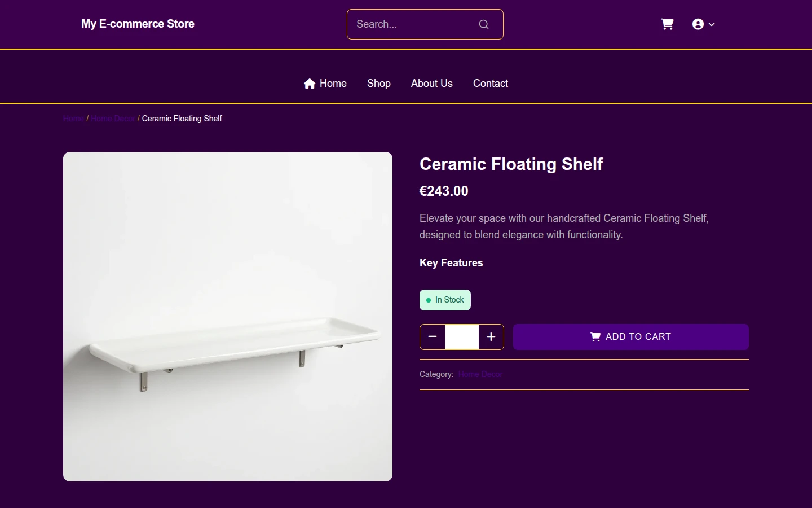Click the search magnifier icon

pyautogui.click(x=484, y=24)
